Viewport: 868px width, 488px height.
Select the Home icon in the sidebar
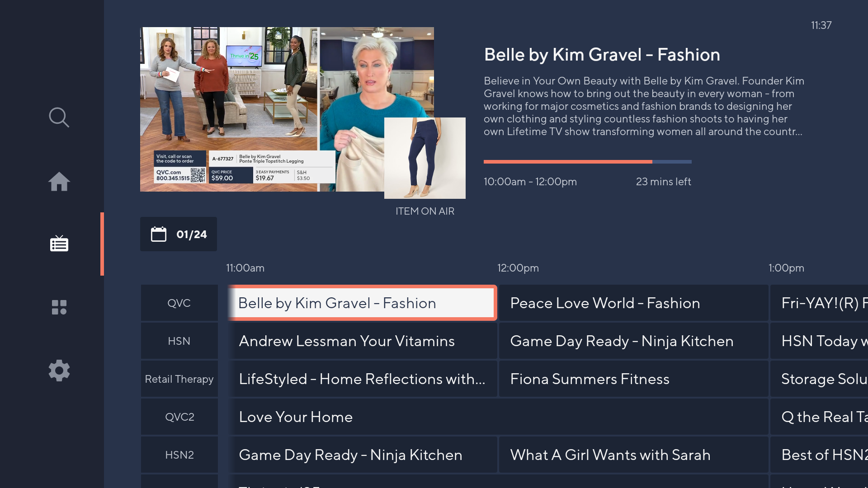tap(59, 182)
